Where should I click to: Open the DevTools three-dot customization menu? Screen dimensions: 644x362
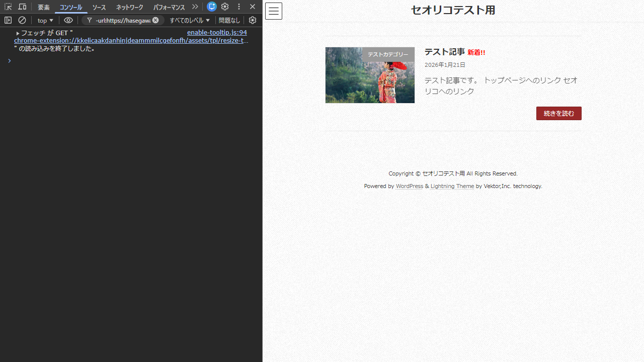pos(238,7)
